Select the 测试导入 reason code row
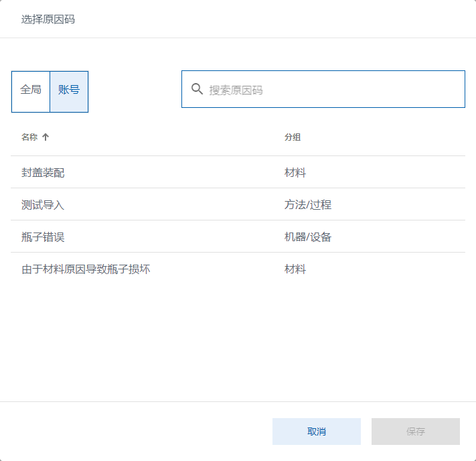The height and width of the screenshot is (461, 476). tap(238, 204)
